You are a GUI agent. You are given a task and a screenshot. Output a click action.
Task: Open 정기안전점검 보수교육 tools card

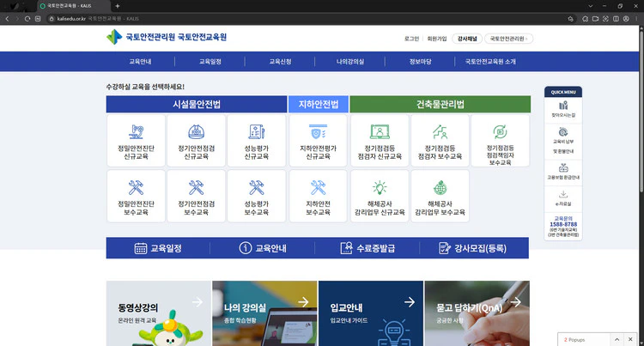click(197, 197)
